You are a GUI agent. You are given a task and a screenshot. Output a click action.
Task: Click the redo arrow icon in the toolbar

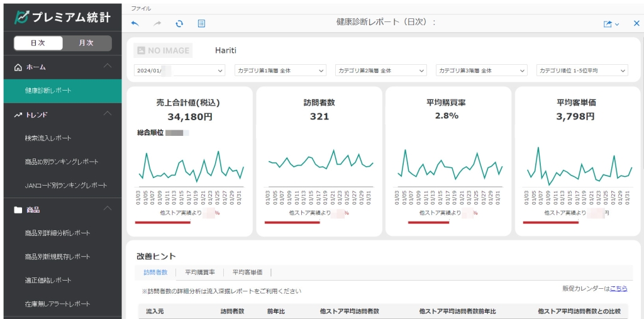[157, 24]
